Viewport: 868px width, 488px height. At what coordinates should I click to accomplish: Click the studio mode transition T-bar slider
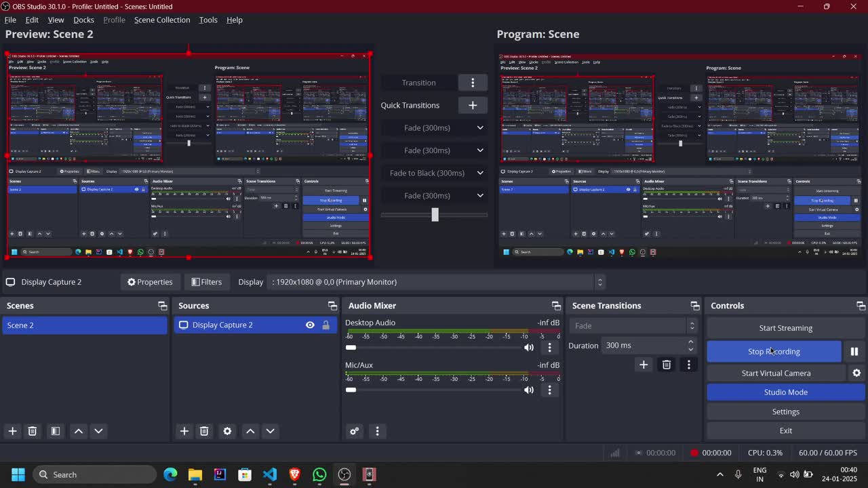click(435, 215)
